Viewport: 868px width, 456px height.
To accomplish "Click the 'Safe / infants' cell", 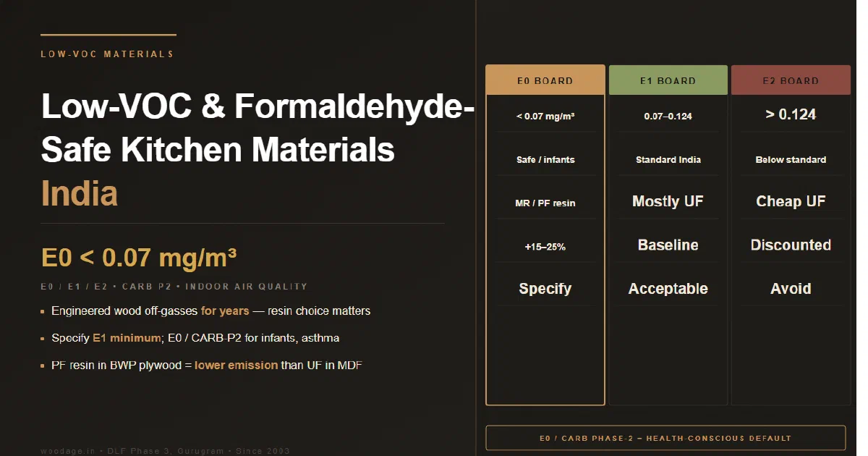I will [x=545, y=159].
